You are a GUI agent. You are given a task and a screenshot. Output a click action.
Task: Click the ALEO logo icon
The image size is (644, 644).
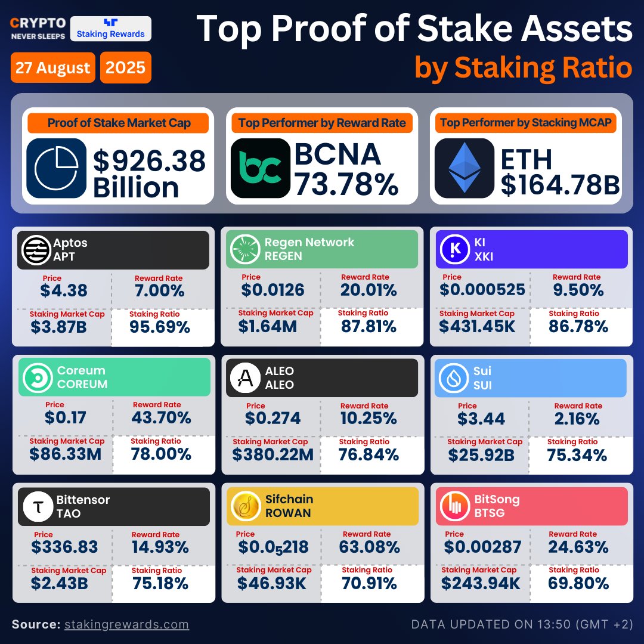click(244, 378)
